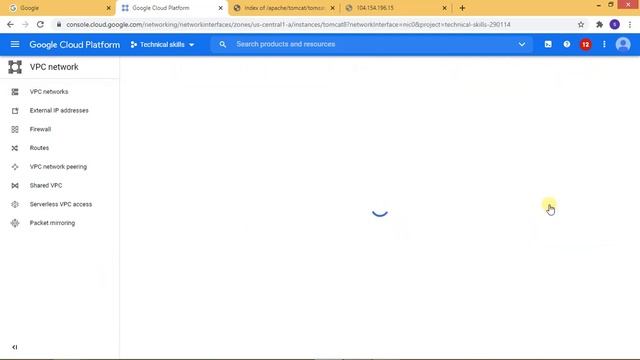Close the 104.154.196.15 tab
The width and height of the screenshot is (640, 360).
pyautogui.click(x=444, y=8)
